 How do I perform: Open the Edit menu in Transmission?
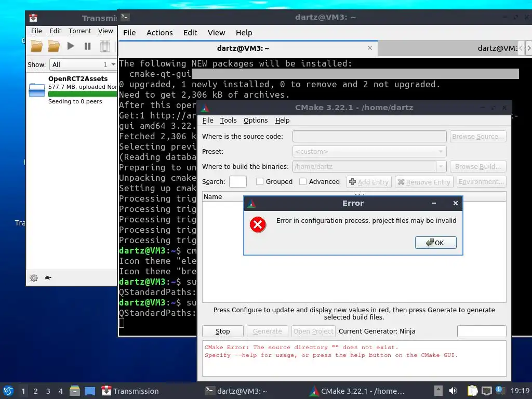click(x=55, y=31)
